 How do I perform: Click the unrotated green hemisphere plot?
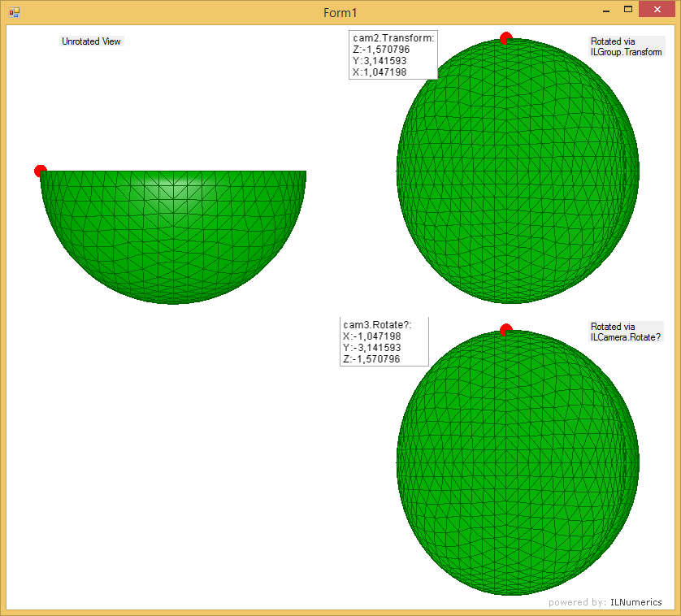click(173, 237)
